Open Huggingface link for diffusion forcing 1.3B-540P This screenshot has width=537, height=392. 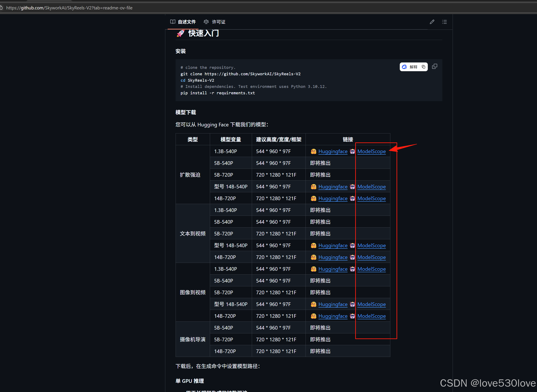333,151
